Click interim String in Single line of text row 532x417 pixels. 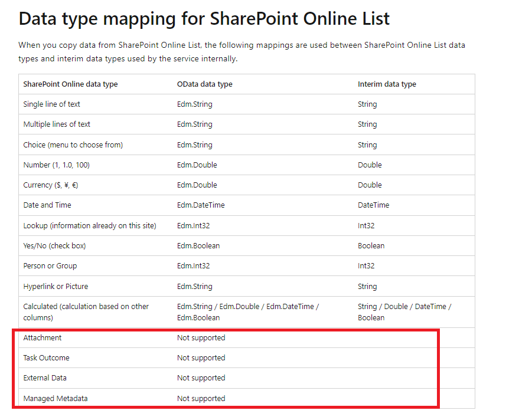click(x=367, y=104)
